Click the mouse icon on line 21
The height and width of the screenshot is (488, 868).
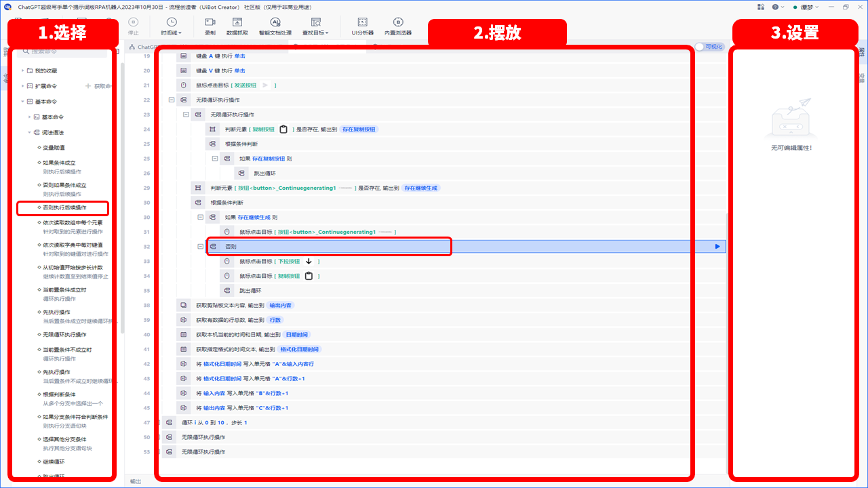(x=183, y=85)
